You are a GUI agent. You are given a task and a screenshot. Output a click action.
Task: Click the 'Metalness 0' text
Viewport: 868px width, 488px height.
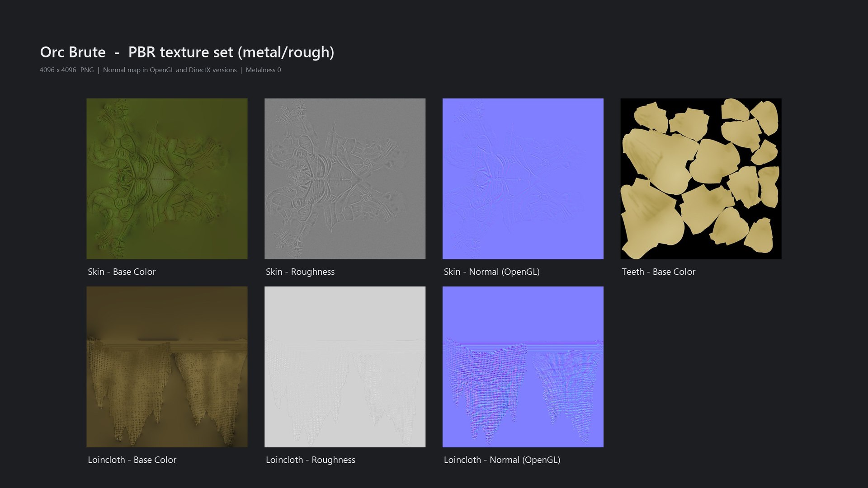tap(263, 70)
